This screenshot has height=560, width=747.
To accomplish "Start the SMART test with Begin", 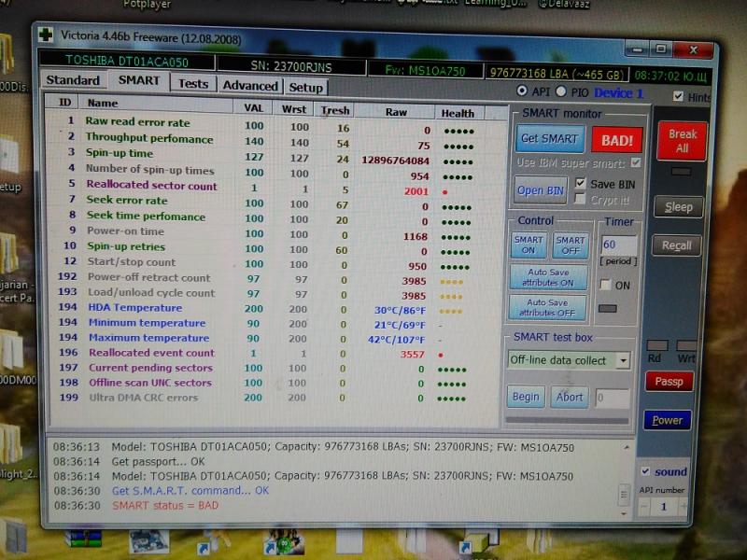I will [526, 397].
